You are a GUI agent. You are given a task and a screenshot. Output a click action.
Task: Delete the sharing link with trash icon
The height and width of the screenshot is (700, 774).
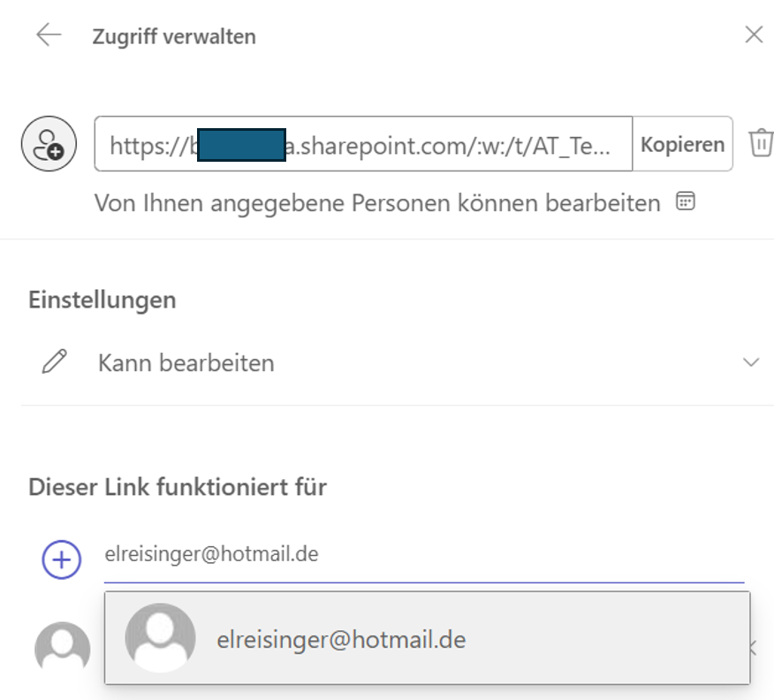click(761, 143)
